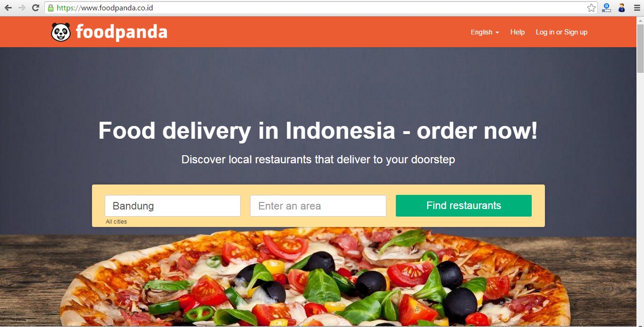
Task: Reload the foodpanda page
Action: [x=35, y=8]
